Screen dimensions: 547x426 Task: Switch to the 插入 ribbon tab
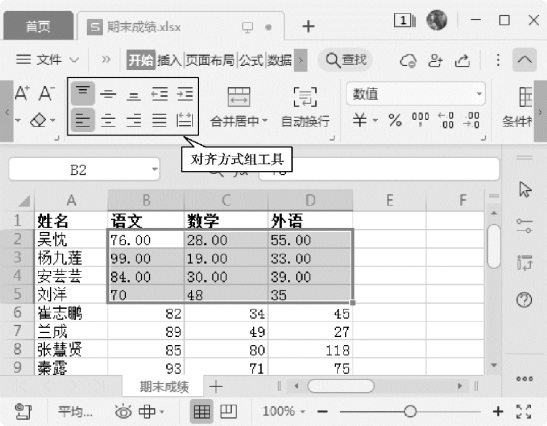tap(169, 60)
